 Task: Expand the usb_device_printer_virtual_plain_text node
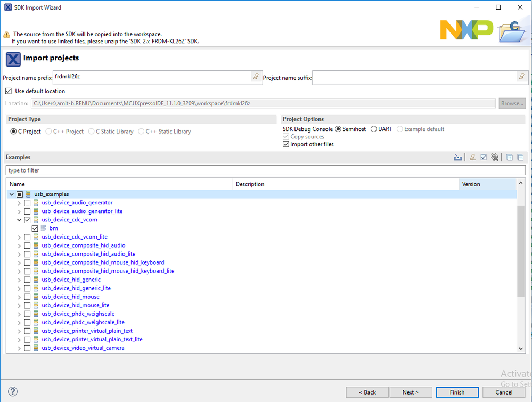(x=19, y=331)
